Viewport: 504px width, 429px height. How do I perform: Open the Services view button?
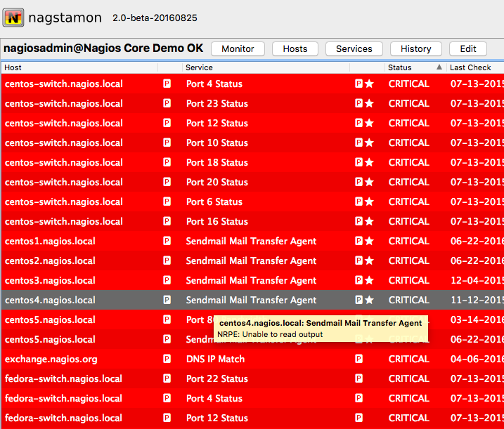point(354,48)
